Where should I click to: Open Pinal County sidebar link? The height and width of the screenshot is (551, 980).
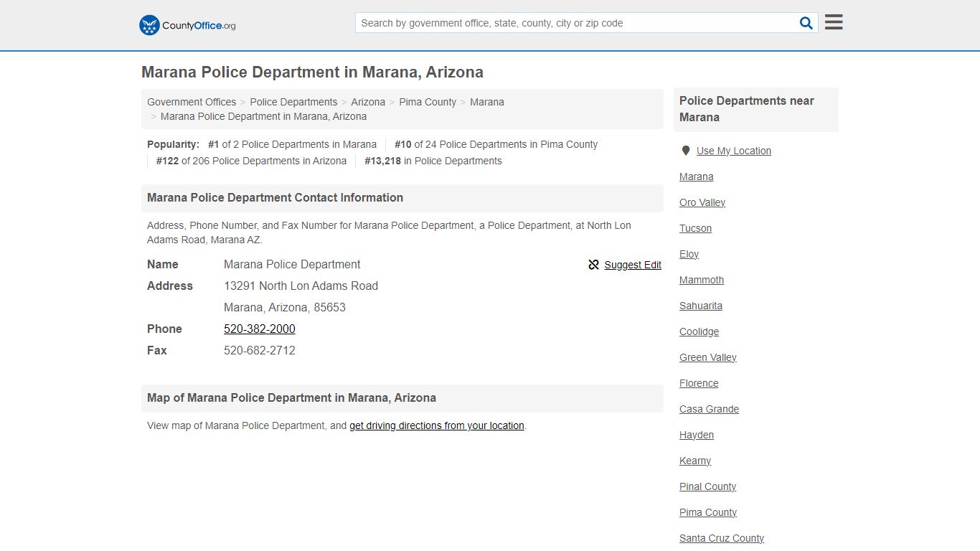708,486
